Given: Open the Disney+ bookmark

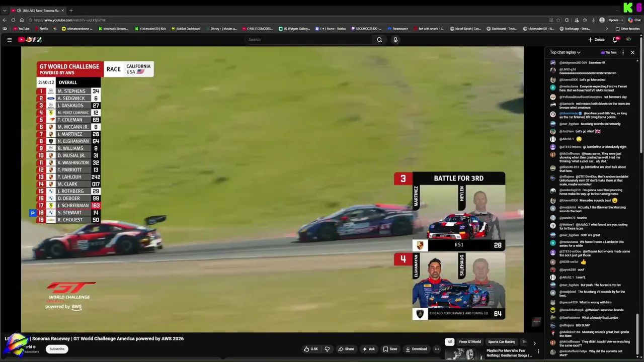Looking at the screenshot, I should (221, 29).
